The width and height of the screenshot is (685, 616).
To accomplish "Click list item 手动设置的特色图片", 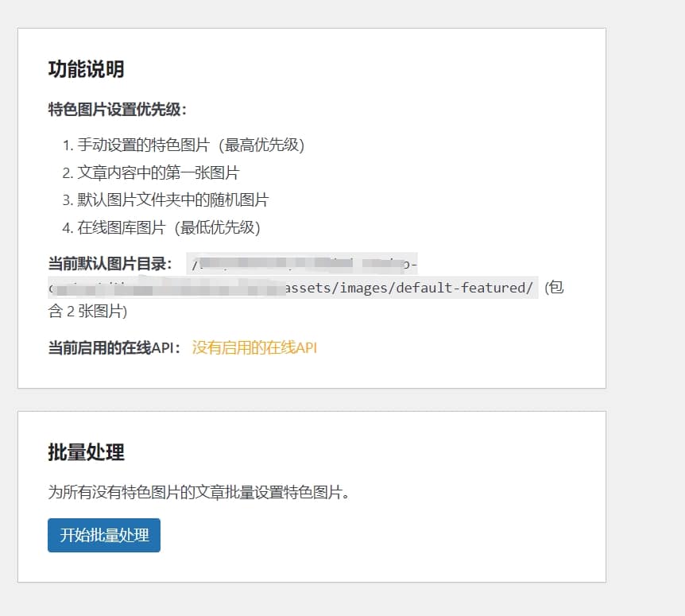I will tap(143, 145).
